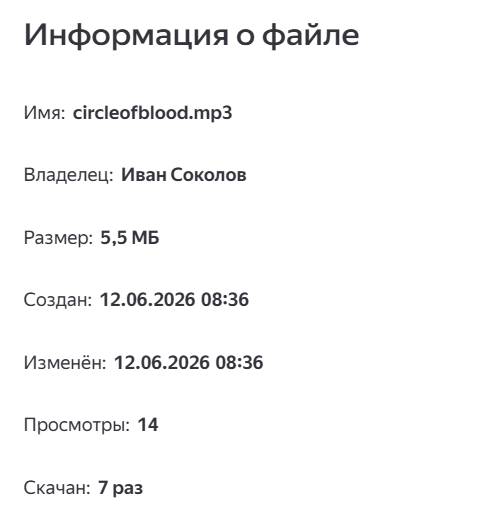The image size is (497, 523).
Task: Click the time 08:36 in the 'Создан' row
Action: (x=225, y=300)
